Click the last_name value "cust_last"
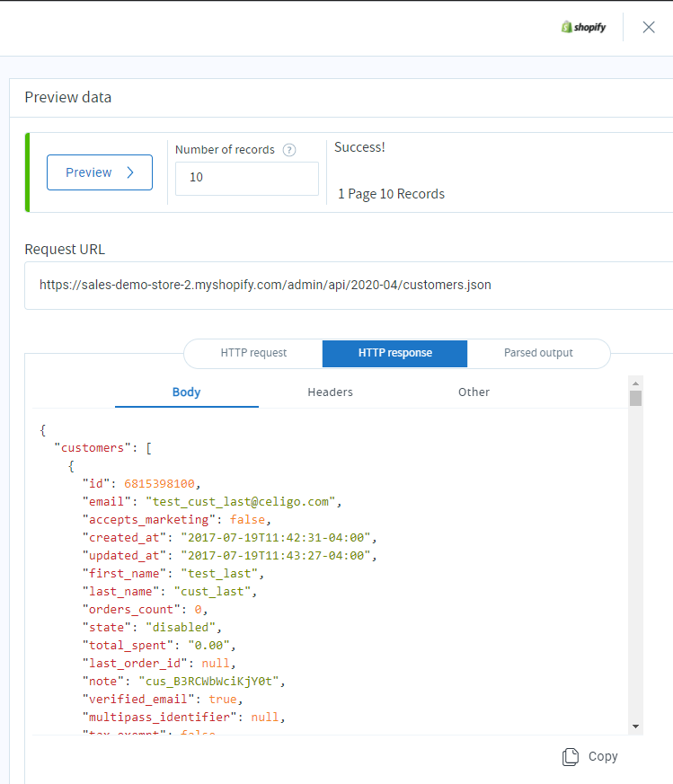 tap(212, 592)
